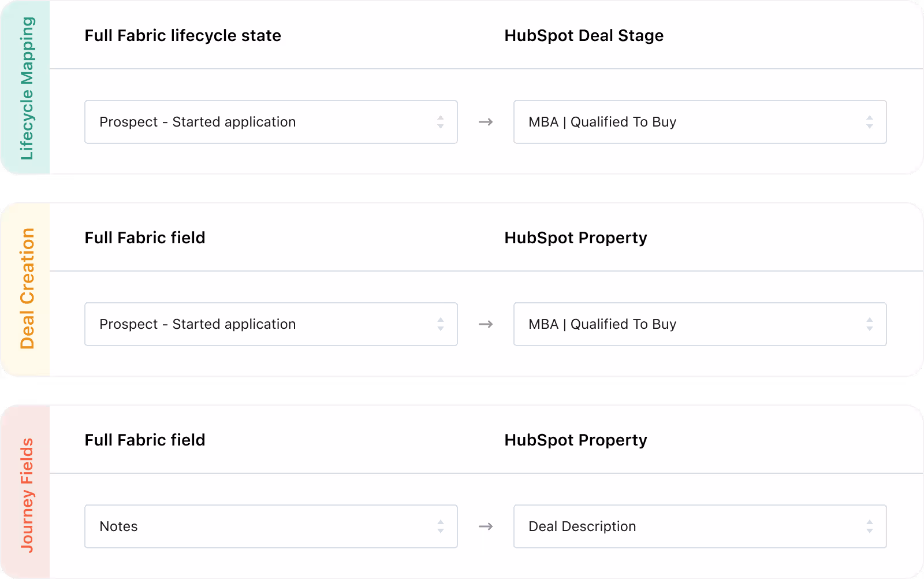Click the Full Fabric lifecycle state header

click(x=182, y=35)
